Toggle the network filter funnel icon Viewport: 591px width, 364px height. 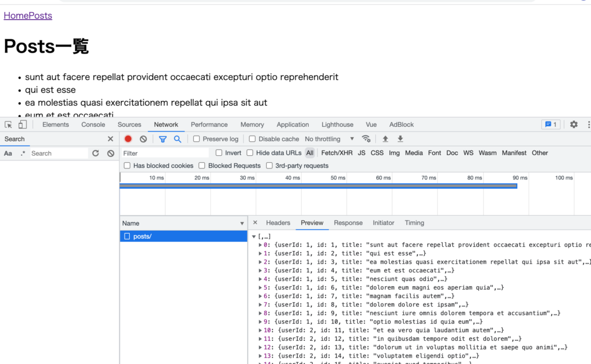(163, 139)
